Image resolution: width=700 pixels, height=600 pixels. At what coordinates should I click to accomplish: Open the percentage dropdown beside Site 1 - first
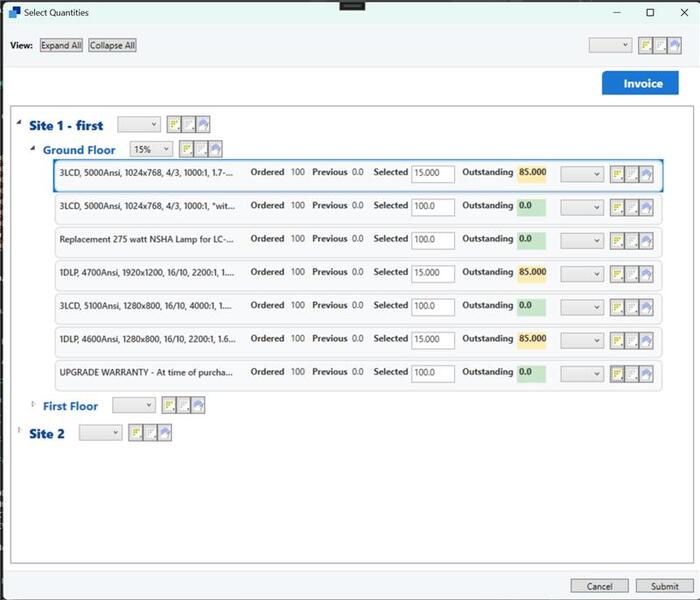click(x=139, y=124)
